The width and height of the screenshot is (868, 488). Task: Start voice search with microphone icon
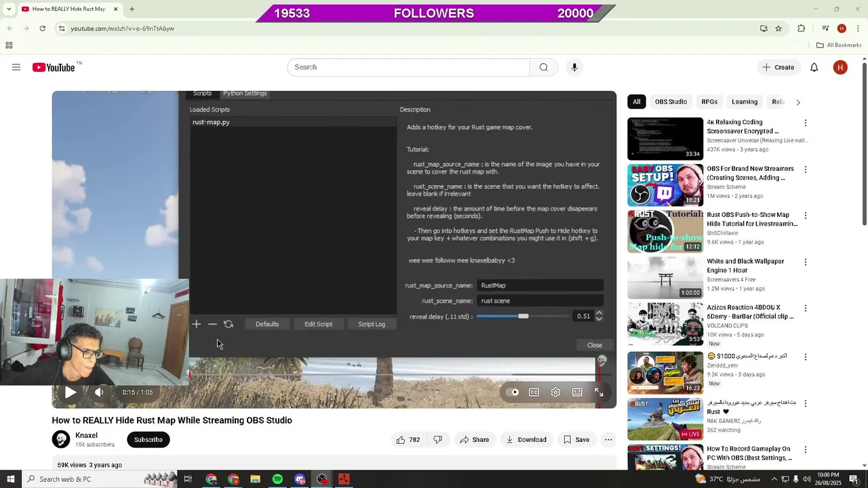coord(574,67)
